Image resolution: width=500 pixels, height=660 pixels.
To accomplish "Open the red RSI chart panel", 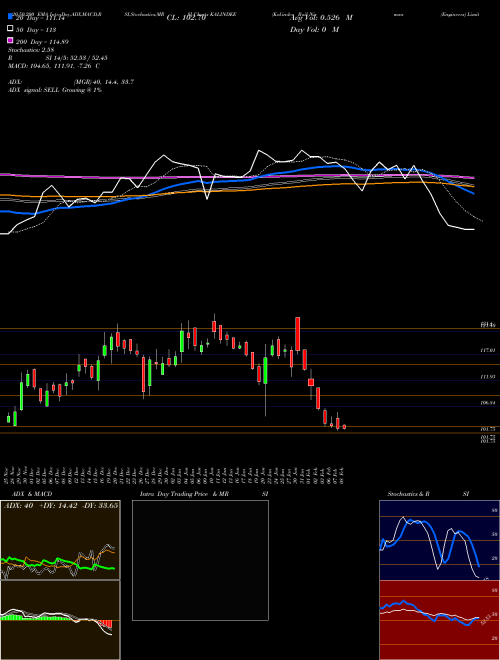I will (x=439, y=620).
